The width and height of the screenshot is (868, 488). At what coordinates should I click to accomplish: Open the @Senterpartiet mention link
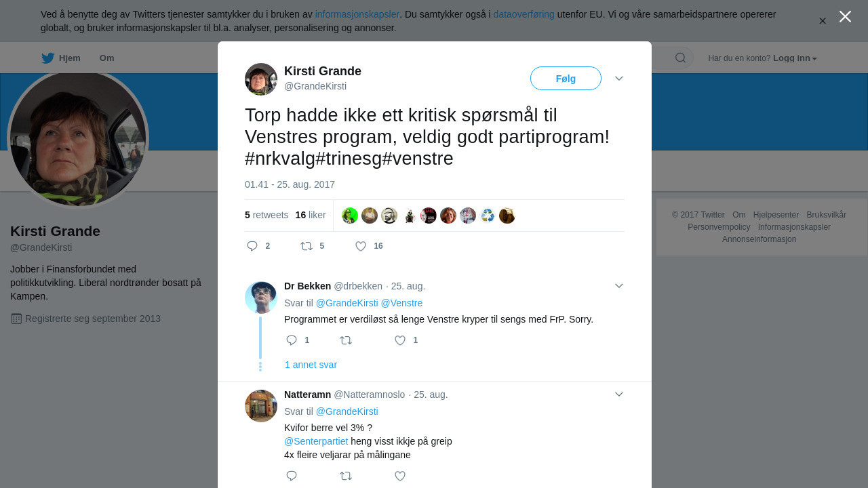tap(316, 441)
